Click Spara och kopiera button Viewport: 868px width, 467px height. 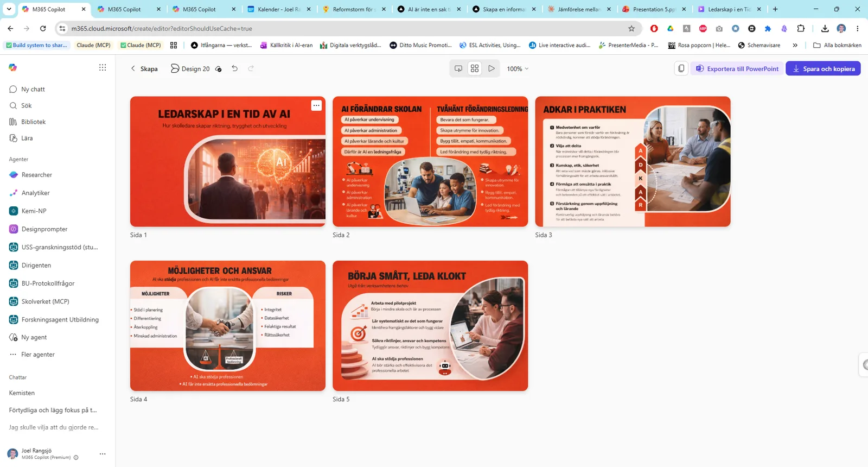pos(823,69)
